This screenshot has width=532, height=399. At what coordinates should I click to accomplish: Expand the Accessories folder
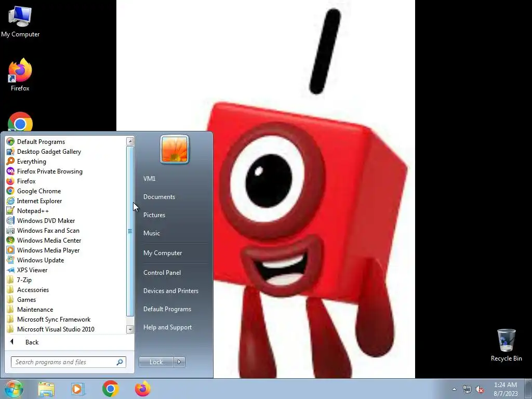pos(66,290)
